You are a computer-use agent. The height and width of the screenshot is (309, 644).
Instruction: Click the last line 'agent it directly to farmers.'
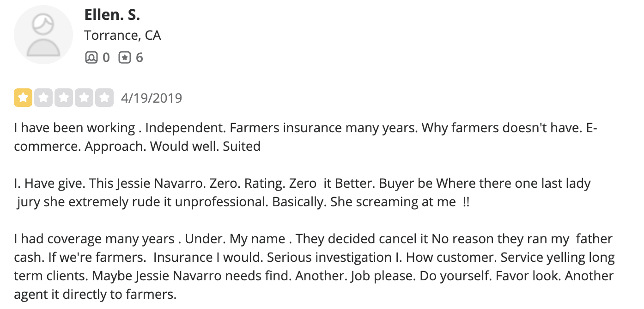coord(95,294)
